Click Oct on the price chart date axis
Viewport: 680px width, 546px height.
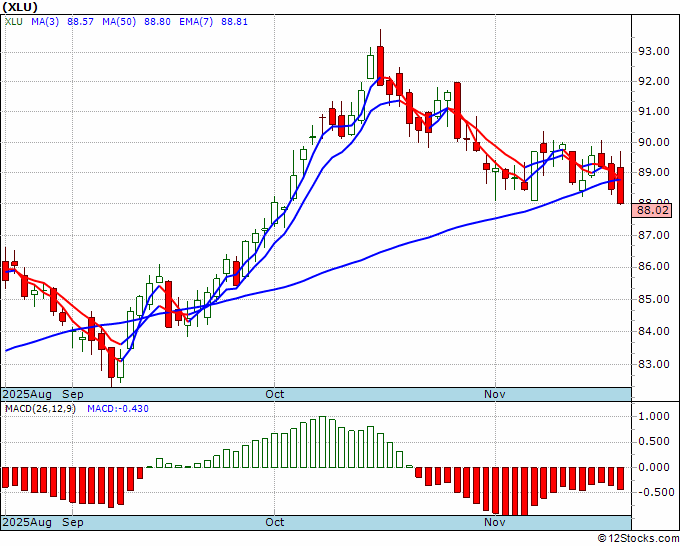[275, 394]
